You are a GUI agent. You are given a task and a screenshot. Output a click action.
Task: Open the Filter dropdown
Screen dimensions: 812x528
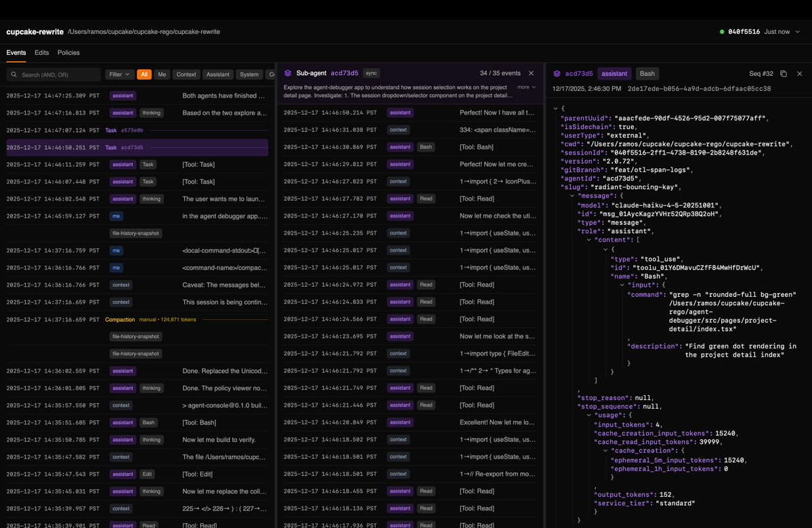coord(119,75)
